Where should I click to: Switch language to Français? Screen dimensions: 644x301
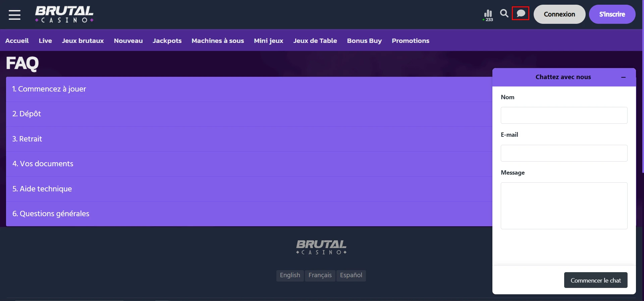pos(320,276)
